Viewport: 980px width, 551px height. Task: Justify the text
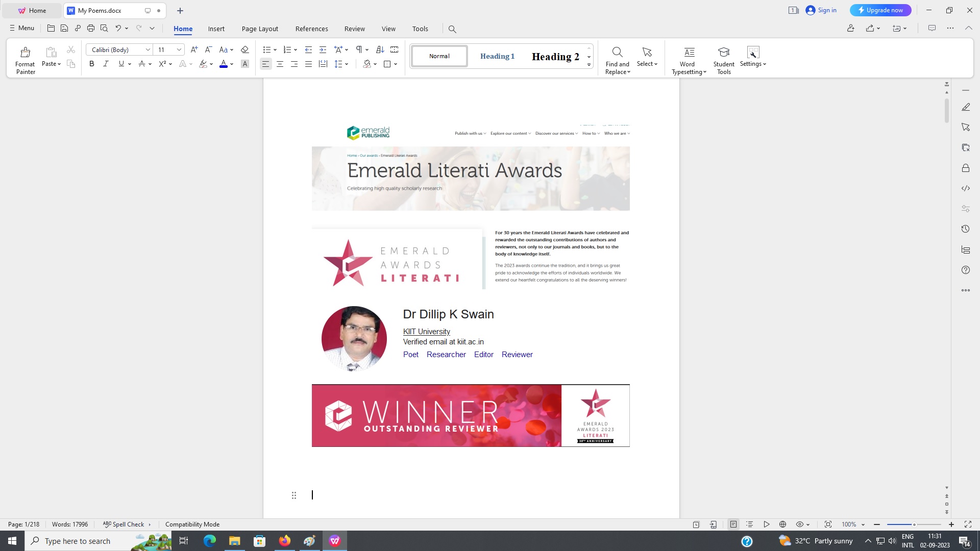[308, 64]
